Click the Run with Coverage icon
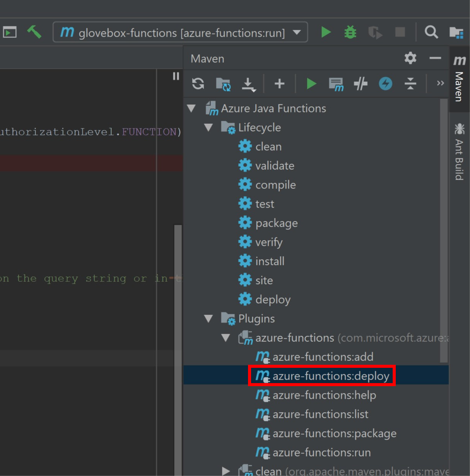The height and width of the screenshot is (476, 470). coord(375,32)
